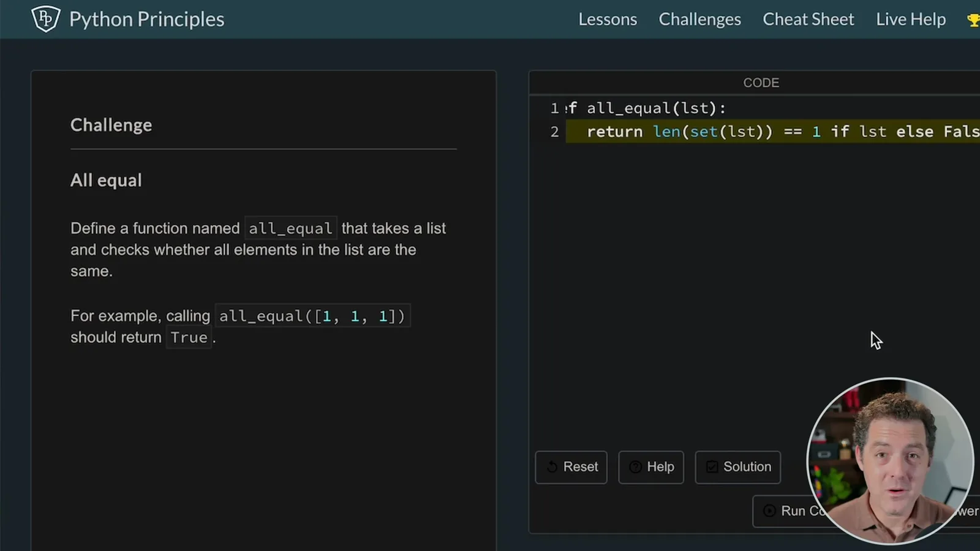This screenshot has width=980, height=551.
Task: Open the Cheat Sheet page
Action: (808, 20)
